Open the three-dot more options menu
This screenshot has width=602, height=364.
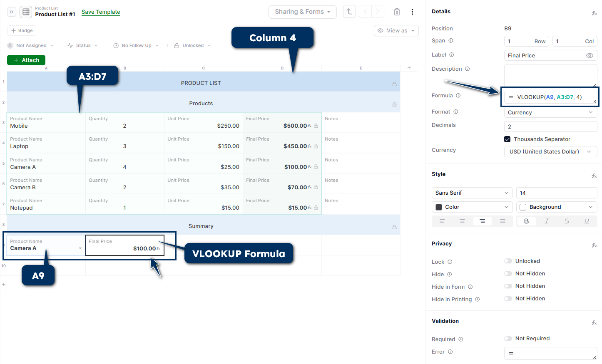tap(412, 12)
